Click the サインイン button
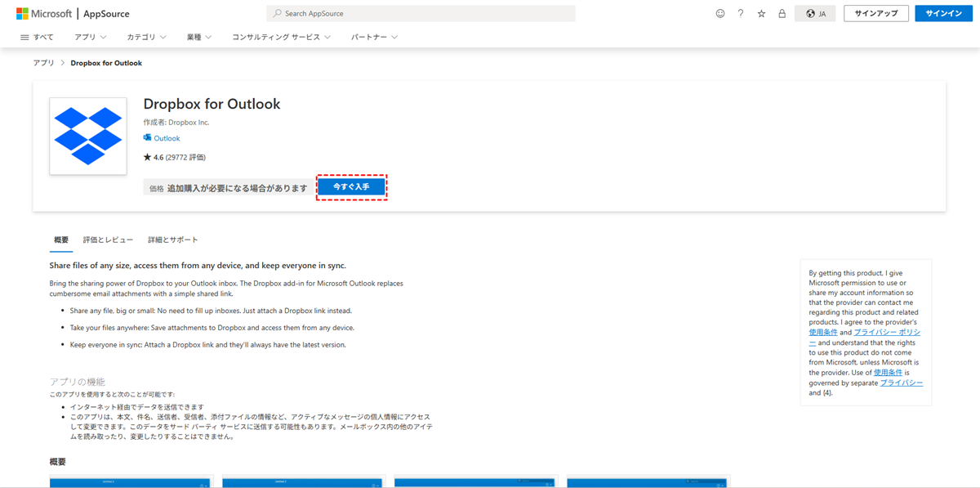Viewport: 980px width, 488px height. tap(944, 14)
